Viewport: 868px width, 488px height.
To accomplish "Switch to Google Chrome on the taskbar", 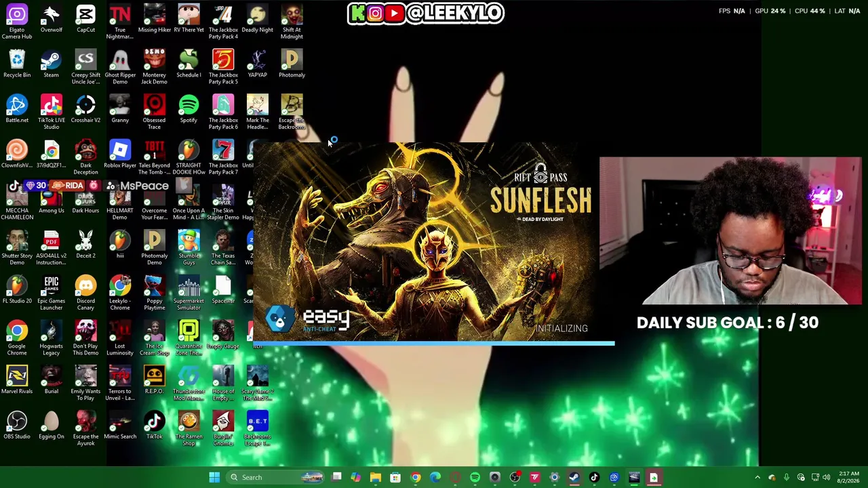I will pyautogui.click(x=416, y=477).
